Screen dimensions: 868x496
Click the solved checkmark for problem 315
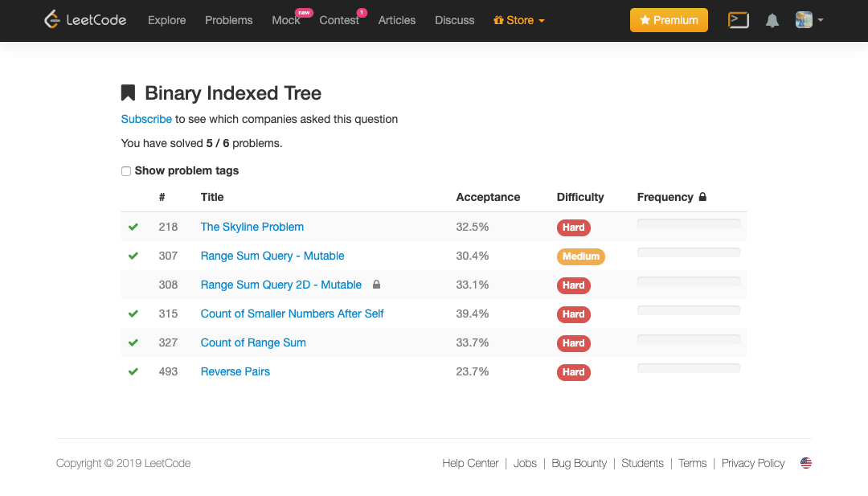133,314
